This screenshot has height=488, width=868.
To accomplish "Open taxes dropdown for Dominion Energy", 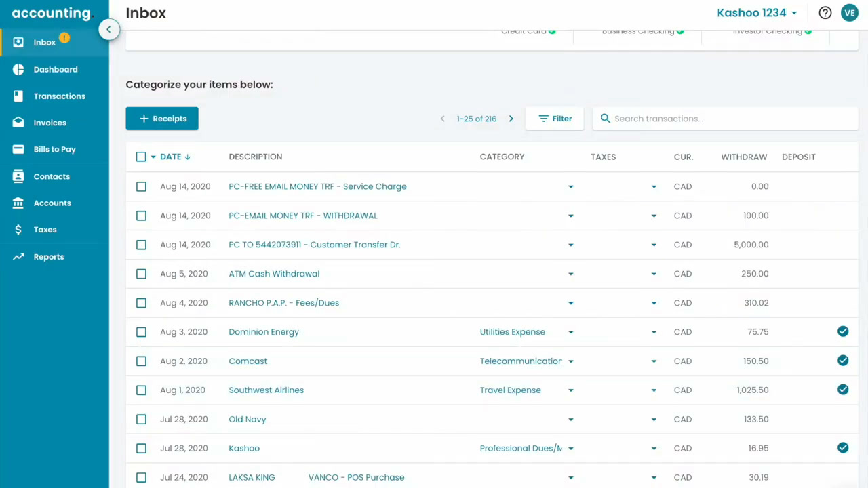I will (x=654, y=332).
